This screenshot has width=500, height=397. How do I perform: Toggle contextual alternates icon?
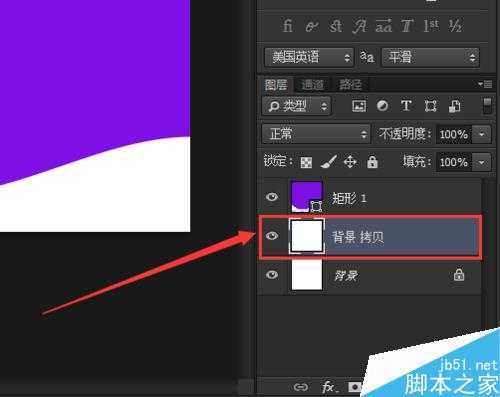[312, 27]
